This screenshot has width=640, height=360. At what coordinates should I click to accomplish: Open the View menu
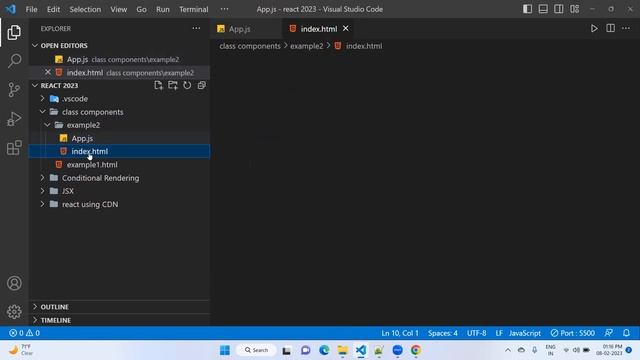point(118,9)
